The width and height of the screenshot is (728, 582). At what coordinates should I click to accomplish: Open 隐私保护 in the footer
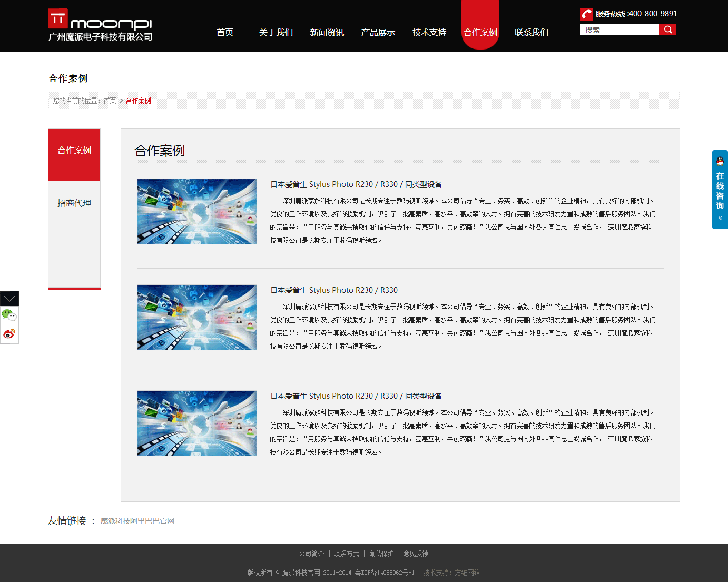(381, 554)
